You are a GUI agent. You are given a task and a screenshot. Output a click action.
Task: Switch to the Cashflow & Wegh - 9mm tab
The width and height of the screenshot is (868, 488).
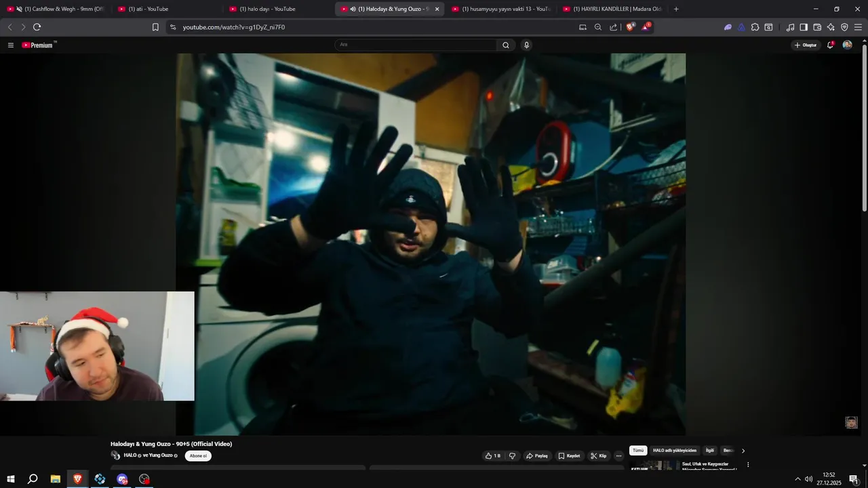click(x=56, y=9)
